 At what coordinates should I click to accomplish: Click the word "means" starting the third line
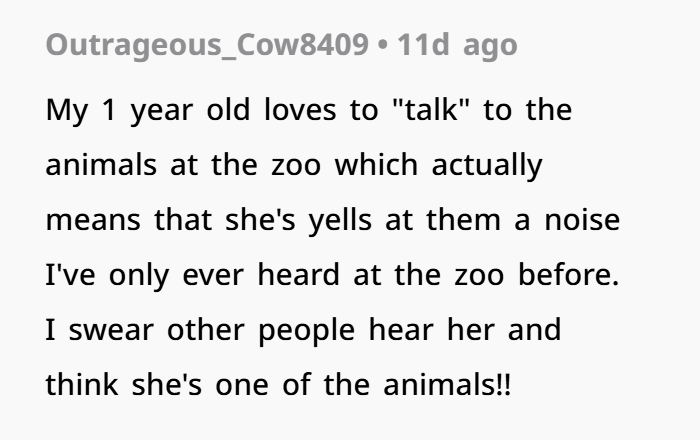click(x=93, y=221)
